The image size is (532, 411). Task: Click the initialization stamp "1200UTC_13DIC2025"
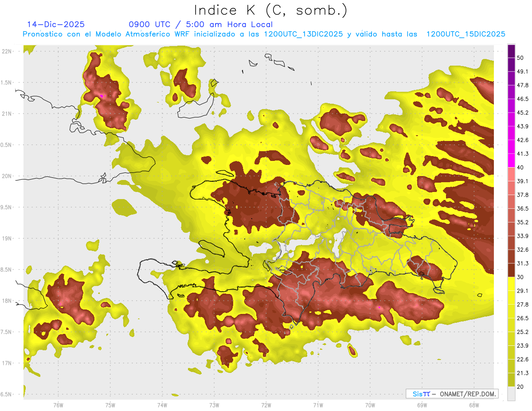coord(303,34)
